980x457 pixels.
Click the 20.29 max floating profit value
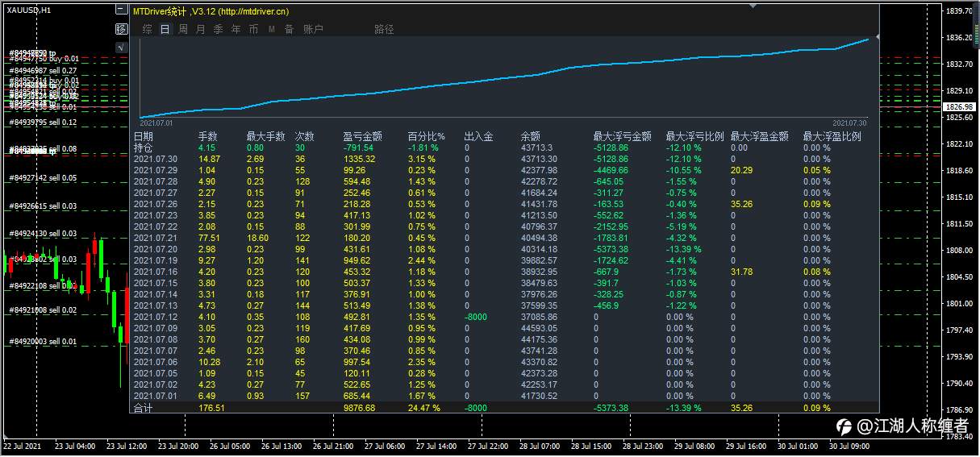click(741, 170)
